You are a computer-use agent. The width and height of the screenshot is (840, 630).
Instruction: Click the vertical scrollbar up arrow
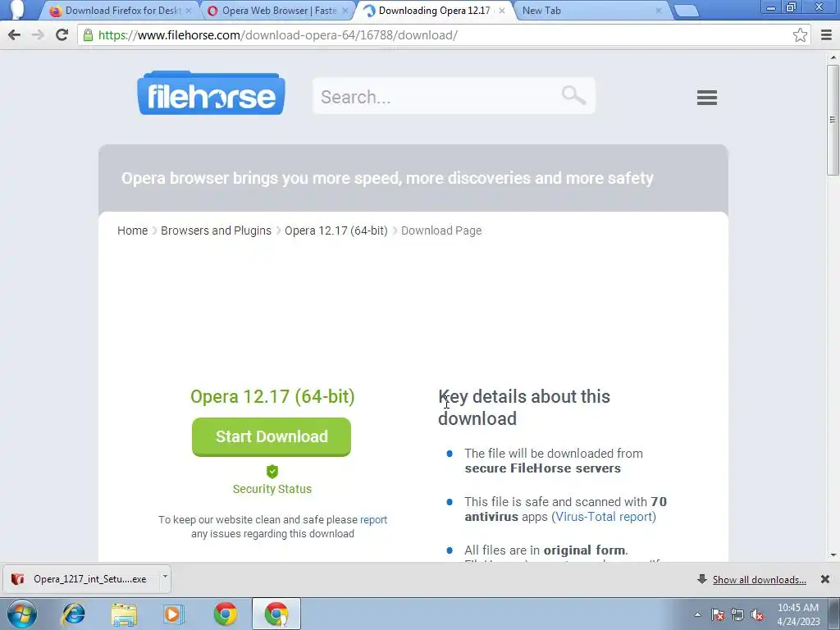click(x=833, y=57)
